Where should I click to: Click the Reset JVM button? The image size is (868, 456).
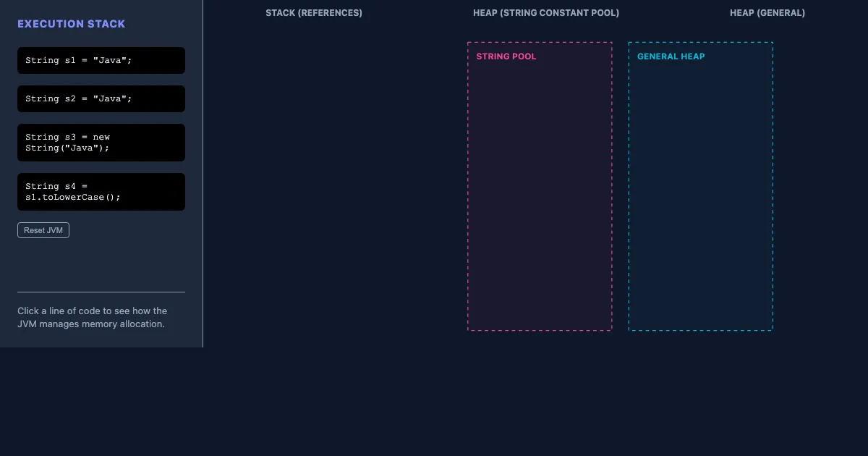[x=43, y=230]
